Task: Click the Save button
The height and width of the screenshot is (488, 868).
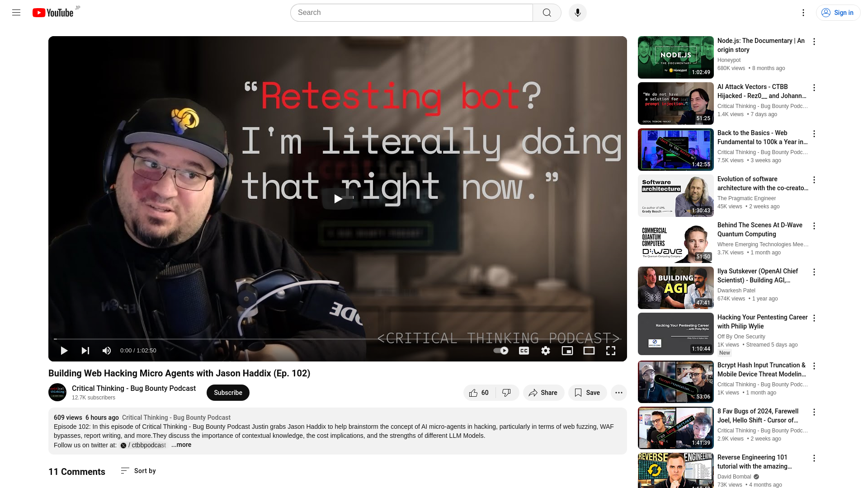Action: pyautogui.click(x=587, y=393)
